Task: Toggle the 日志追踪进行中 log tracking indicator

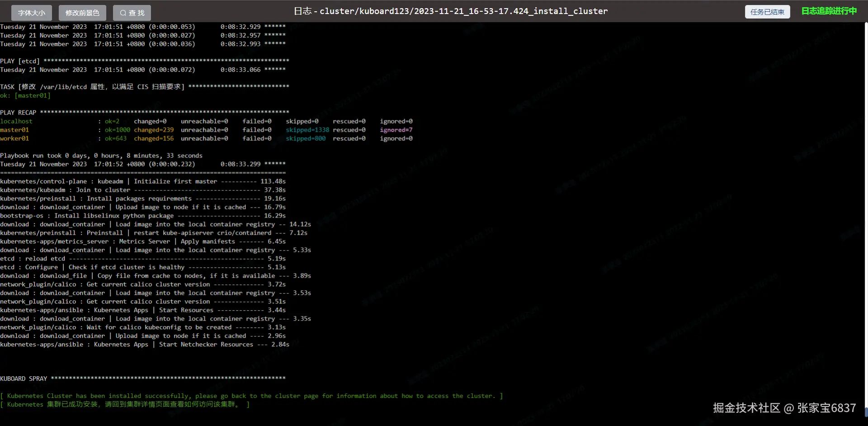Action: coord(829,11)
